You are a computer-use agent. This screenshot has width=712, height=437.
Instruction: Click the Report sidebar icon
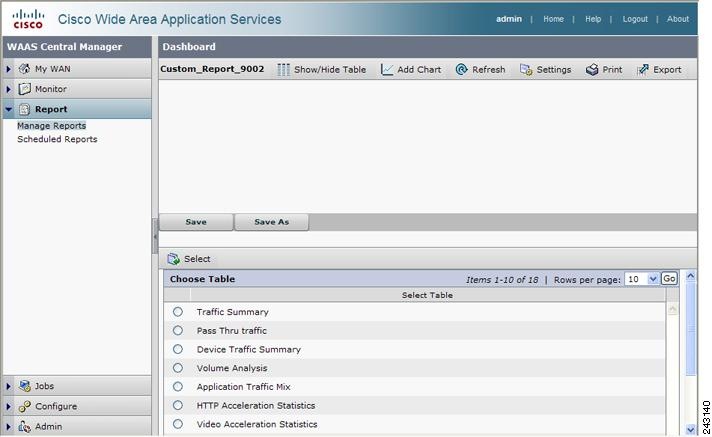pyautogui.click(x=25, y=109)
